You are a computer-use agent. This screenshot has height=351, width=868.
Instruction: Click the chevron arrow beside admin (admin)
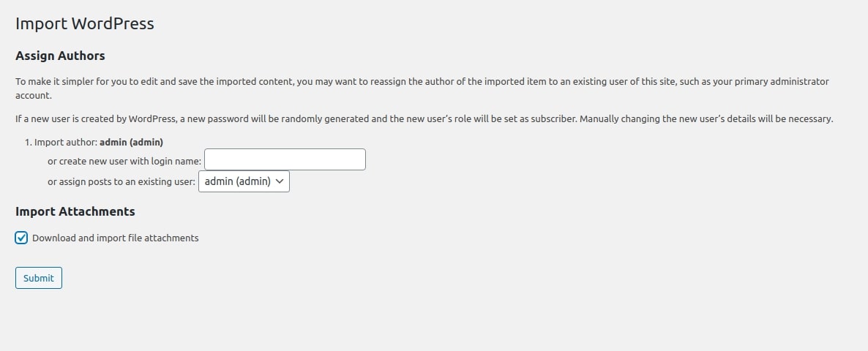click(x=280, y=181)
